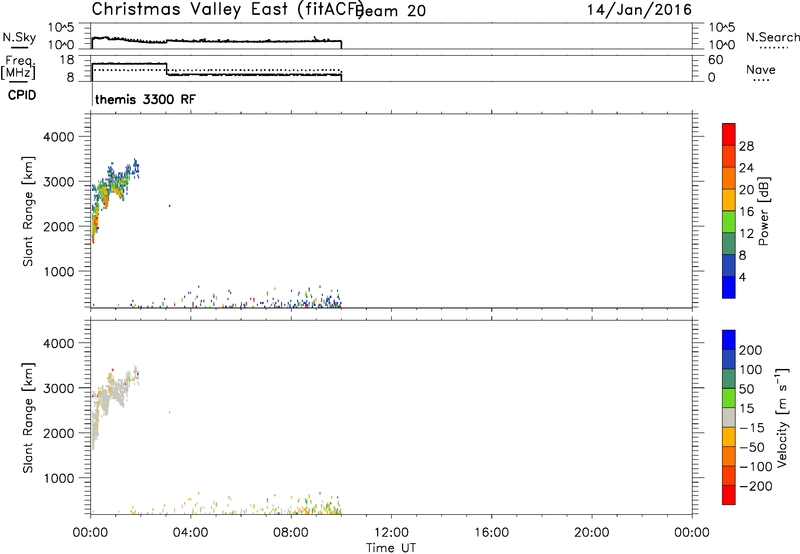Click the Time UT axis title
Screen dimensions: 800x554
point(391,548)
